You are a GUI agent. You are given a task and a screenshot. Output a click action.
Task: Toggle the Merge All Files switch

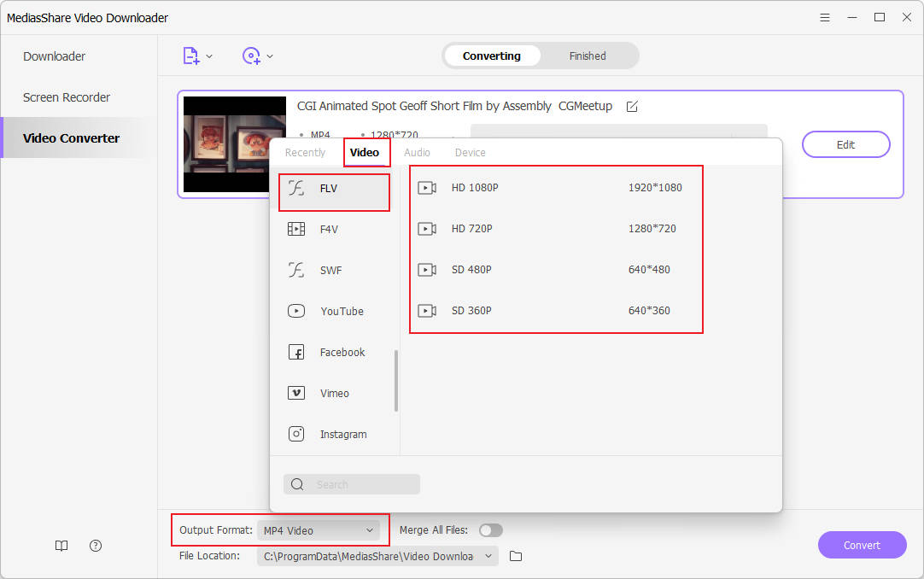[x=491, y=530]
